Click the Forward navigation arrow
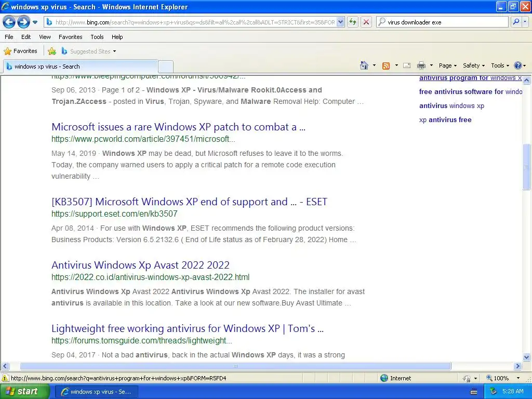The image size is (532, 399). pyautogui.click(x=23, y=22)
